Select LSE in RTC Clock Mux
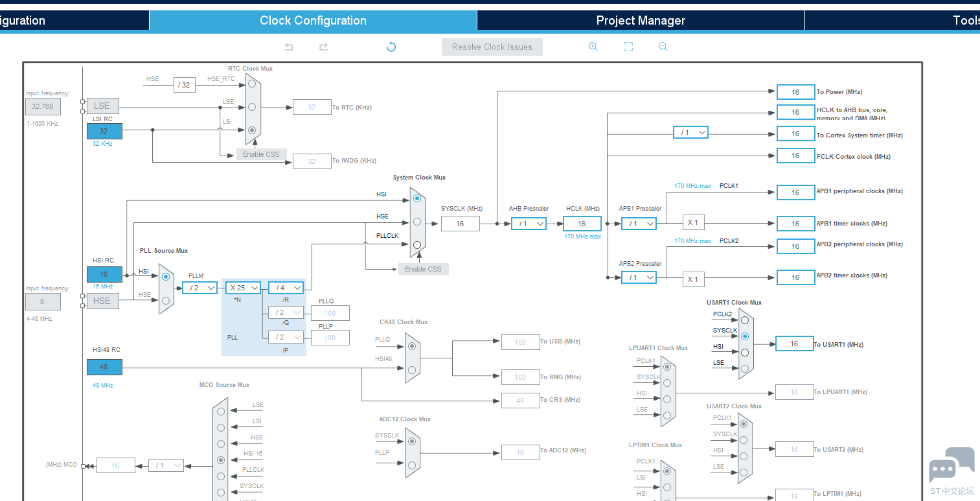980x501 pixels. 253,107
